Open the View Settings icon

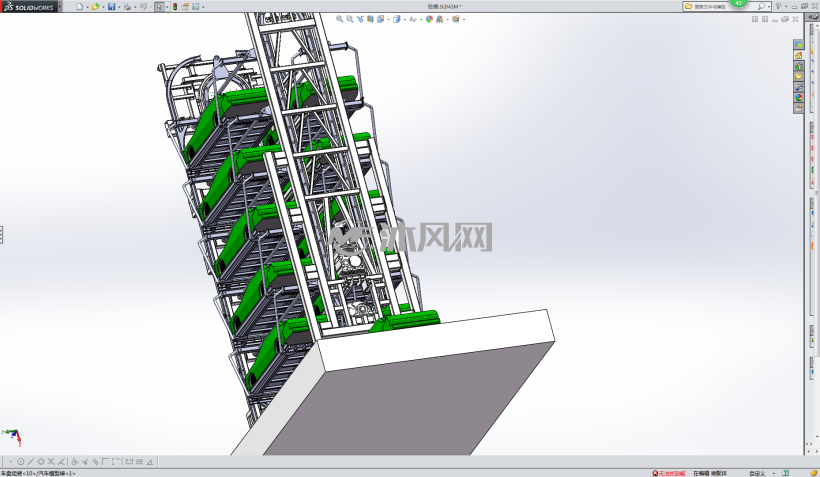click(x=456, y=19)
